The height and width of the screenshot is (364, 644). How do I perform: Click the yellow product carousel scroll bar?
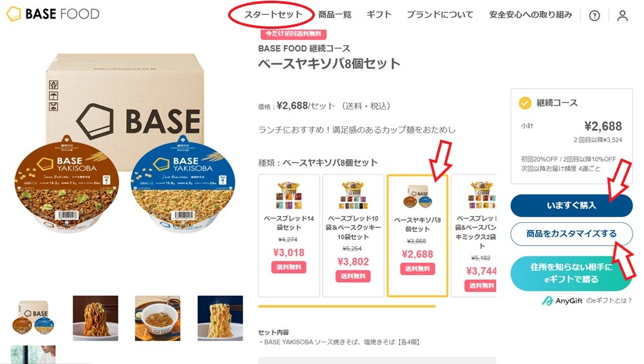(346, 306)
